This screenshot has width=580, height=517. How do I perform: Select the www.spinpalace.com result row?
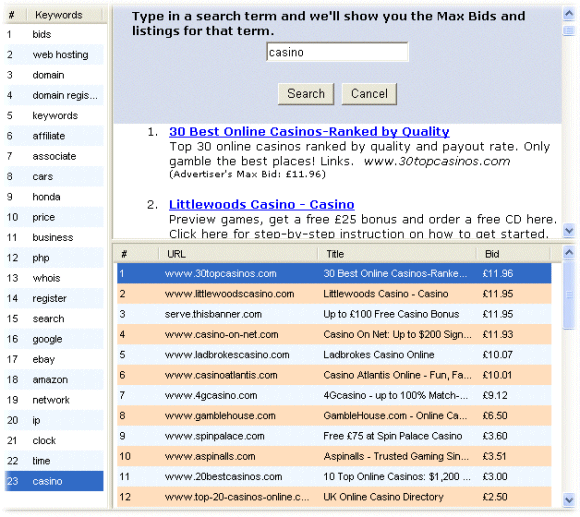coord(334,436)
